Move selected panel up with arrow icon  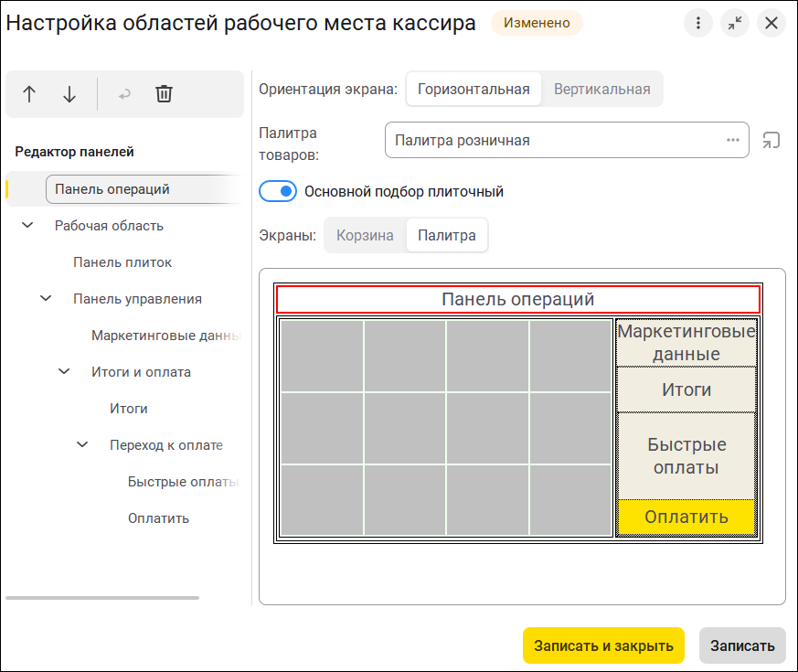coord(29,94)
